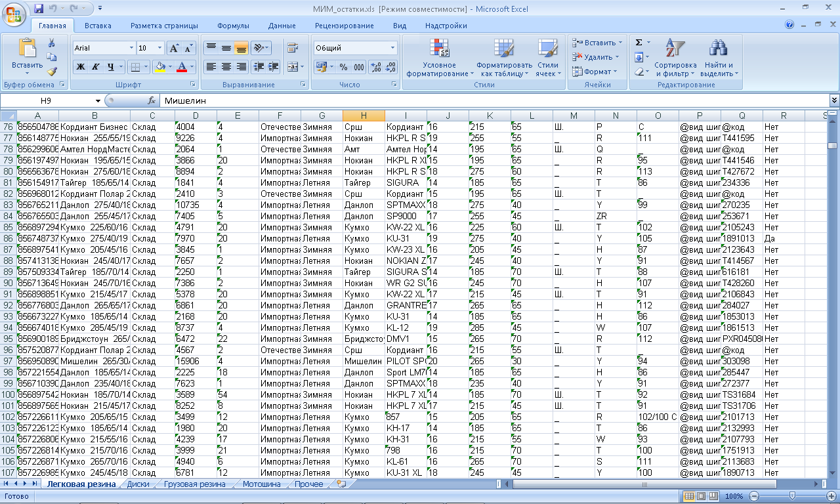Apply comma style 000 format

tap(359, 67)
